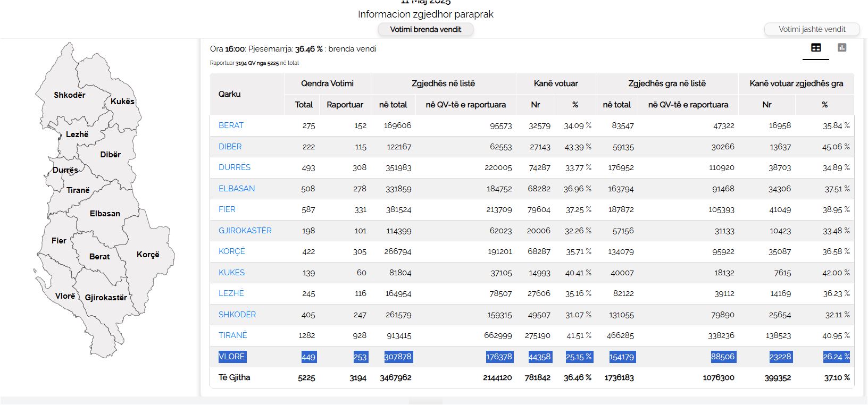
Task: Click the Votimi brenda vendit button
Action: [425, 30]
